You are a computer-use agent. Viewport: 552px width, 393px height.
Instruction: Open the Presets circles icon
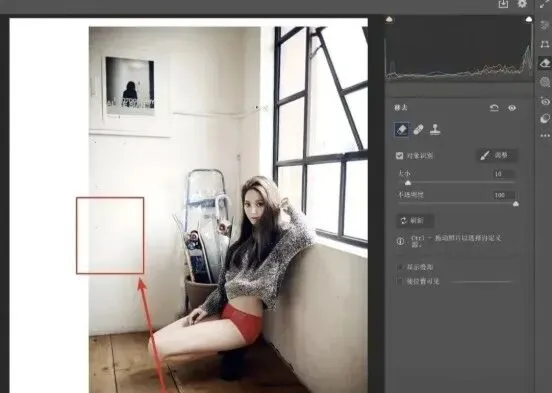(x=545, y=118)
